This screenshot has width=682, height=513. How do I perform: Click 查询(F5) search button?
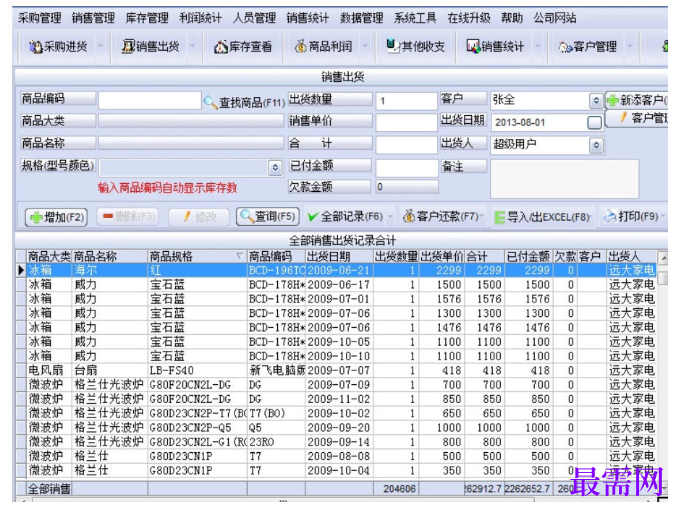coord(267,216)
